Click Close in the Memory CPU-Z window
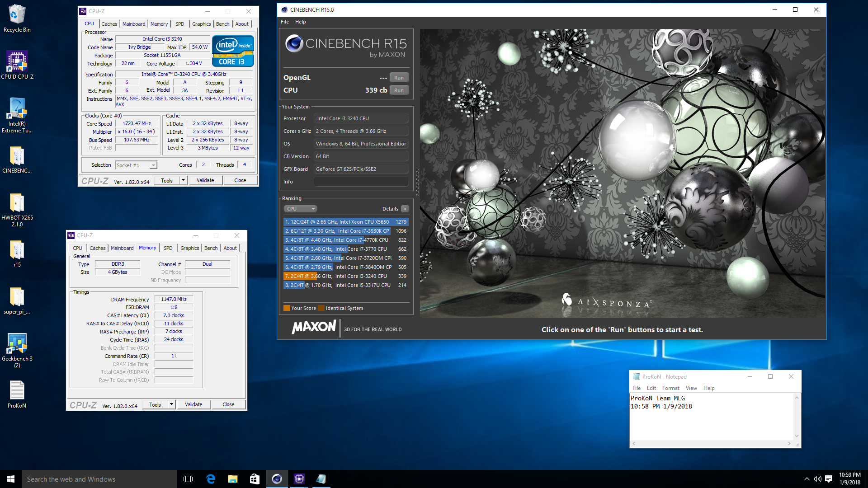Viewport: 868px width, 488px height. pyautogui.click(x=228, y=404)
